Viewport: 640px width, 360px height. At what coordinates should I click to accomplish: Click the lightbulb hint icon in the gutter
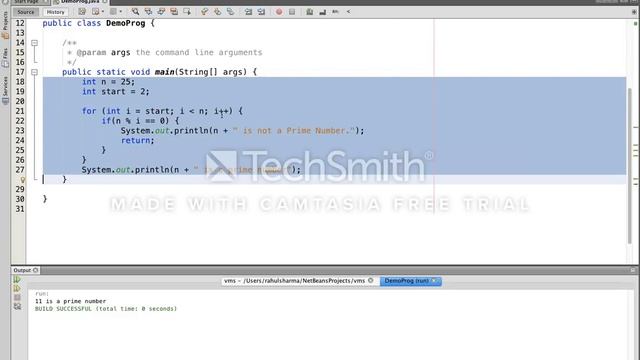[22, 180]
